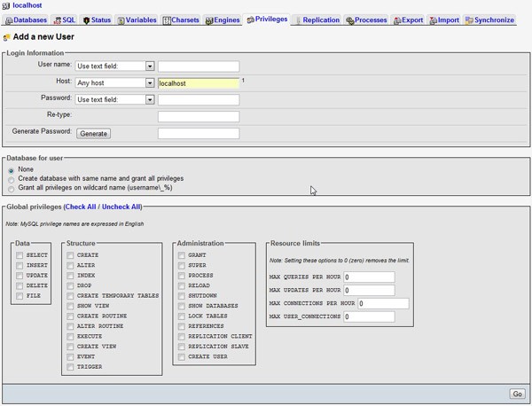The height and width of the screenshot is (406, 532).
Task: Enable the GRANT administration privilege
Action: (182, 255)
